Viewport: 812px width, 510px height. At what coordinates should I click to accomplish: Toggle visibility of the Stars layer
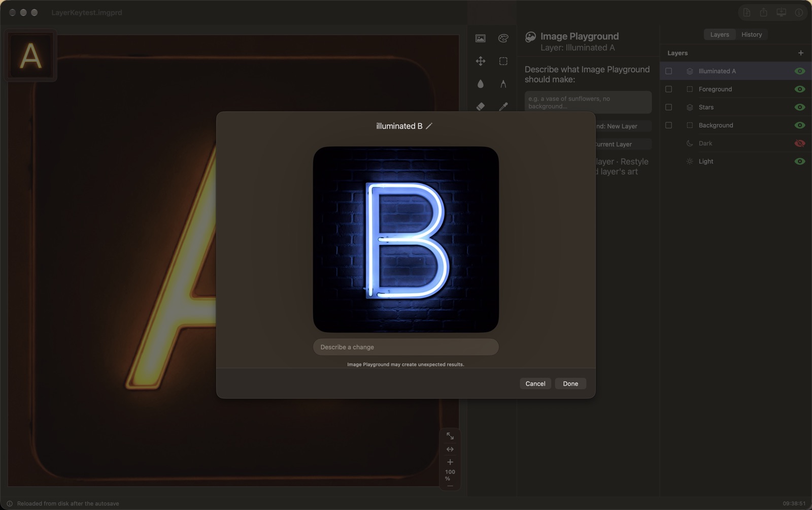point(800,107)
